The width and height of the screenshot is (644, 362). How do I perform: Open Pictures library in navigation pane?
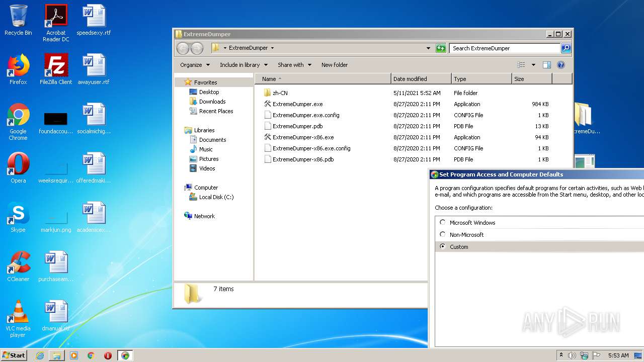point(208,159)
